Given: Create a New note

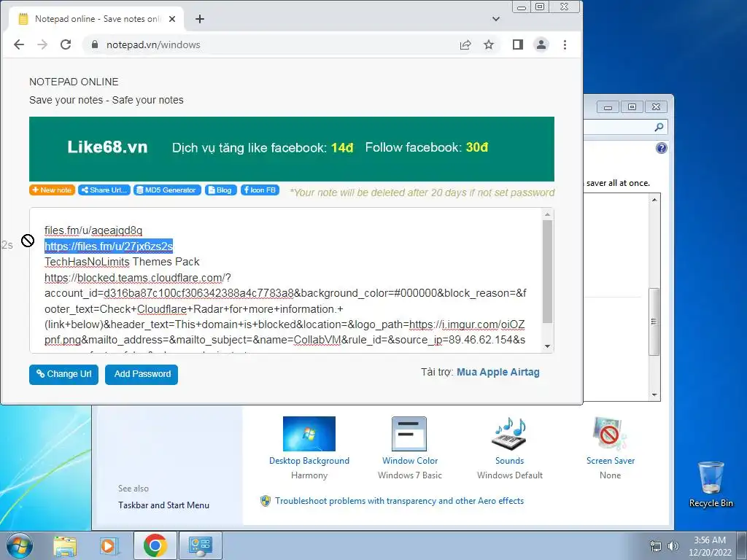Looking at the screenshot, I should coord(52,190).
